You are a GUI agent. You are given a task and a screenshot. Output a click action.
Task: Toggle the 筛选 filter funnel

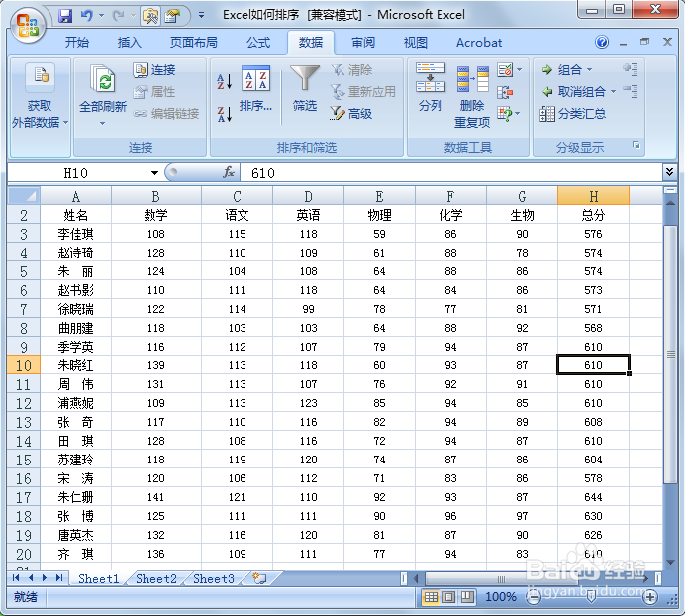pos(305,88)
